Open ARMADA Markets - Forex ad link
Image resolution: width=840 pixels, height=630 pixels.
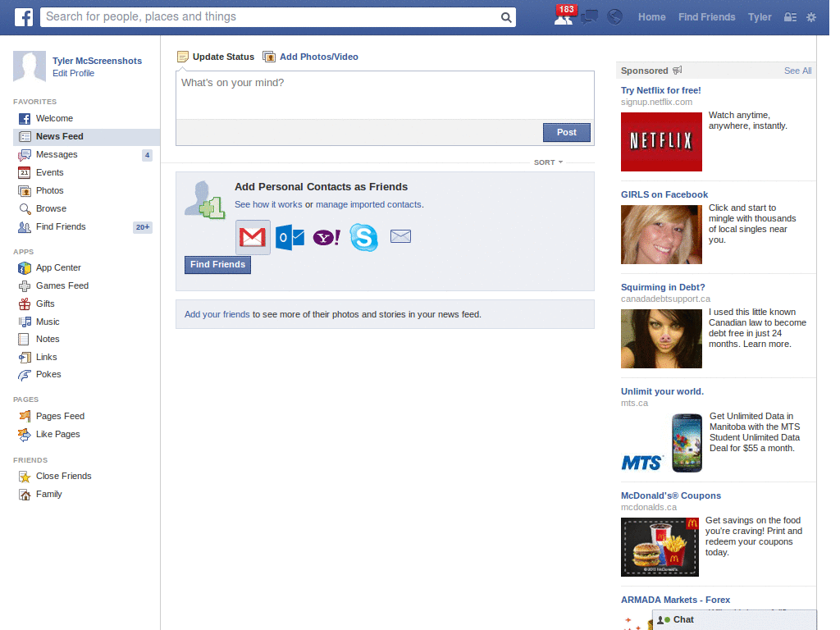675,600
